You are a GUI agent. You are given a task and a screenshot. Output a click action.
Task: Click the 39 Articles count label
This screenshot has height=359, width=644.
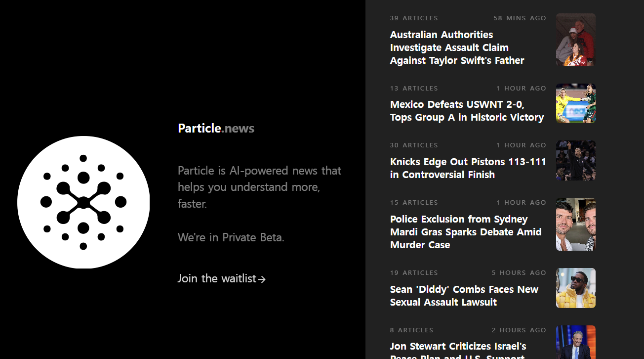(414, 18)
